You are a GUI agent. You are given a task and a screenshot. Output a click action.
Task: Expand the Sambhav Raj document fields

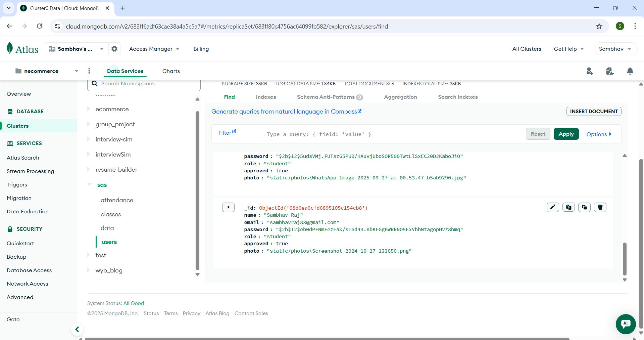[228, 207]
